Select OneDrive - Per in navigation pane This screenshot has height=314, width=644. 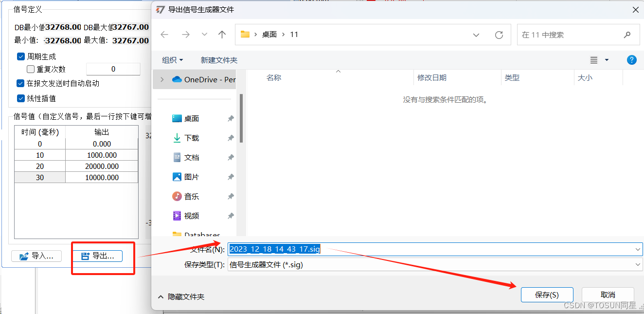[203, 79]
